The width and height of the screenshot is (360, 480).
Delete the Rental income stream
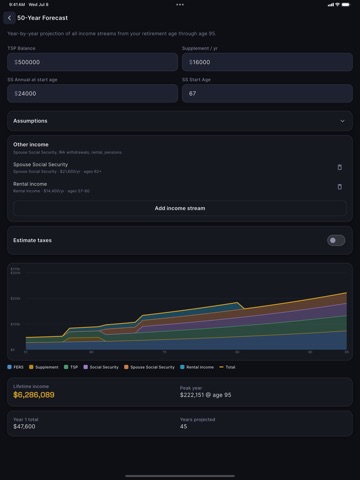click(x=340, y=187)
